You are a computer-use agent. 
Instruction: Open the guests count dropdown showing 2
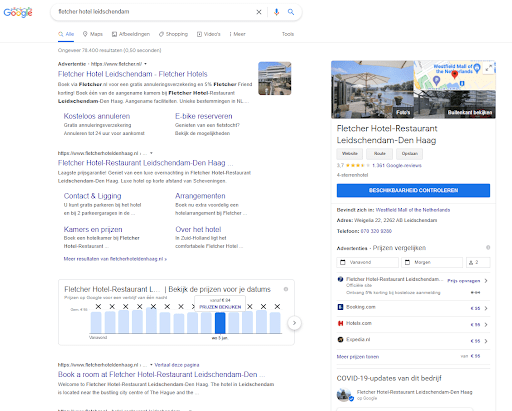pos(478,262)
